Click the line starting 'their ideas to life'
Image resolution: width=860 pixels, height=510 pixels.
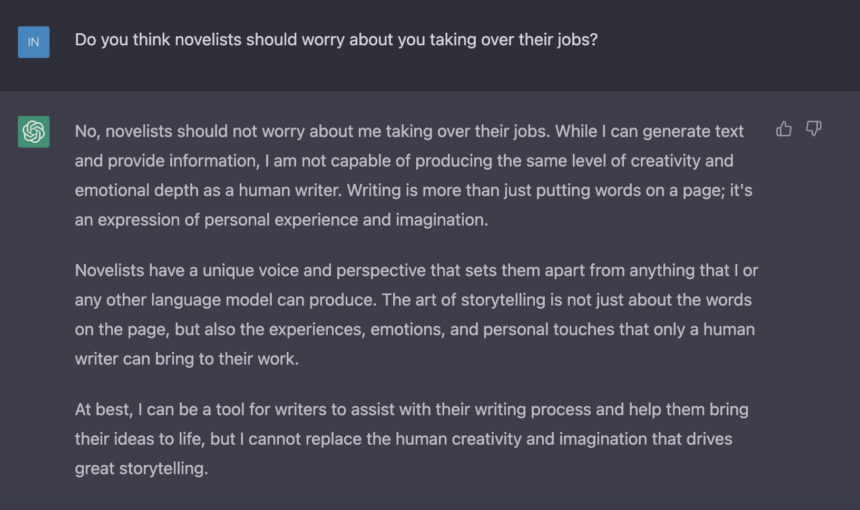[404, 440]
